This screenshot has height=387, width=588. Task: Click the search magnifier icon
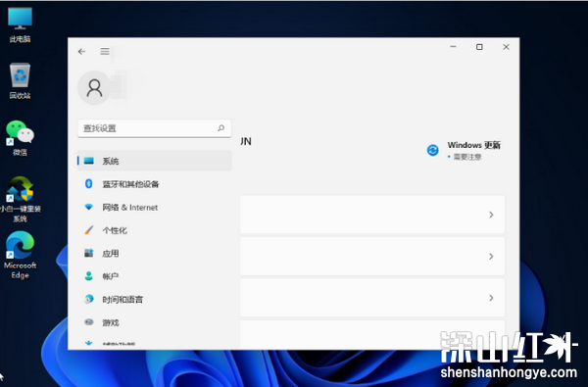(x=220, y=128)
